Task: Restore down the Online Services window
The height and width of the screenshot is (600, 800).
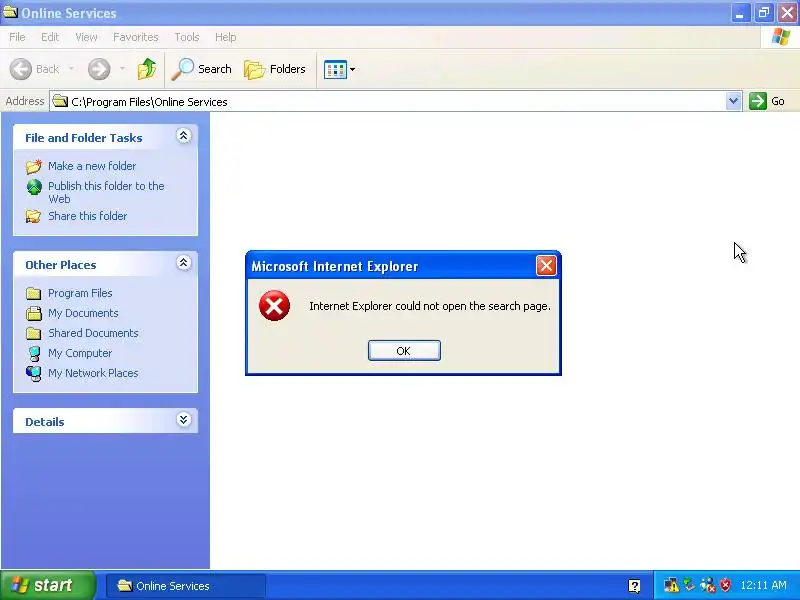Action: [764, 13]
